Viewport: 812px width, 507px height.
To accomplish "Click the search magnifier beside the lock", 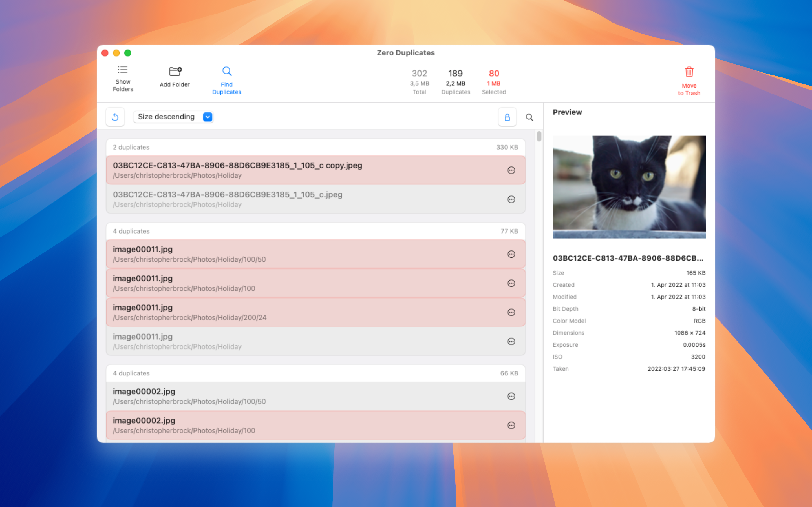I will coord(529,117).
